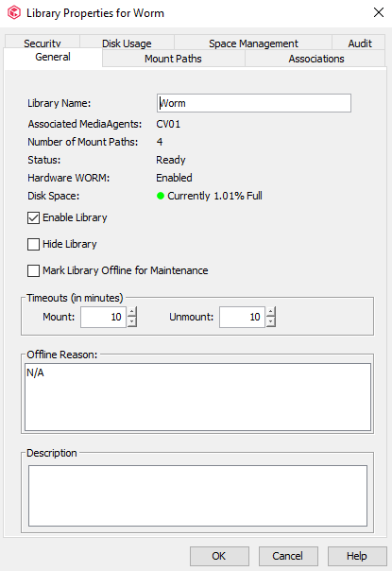Image resolution: width=392 pixels, height=571 pixels.
Task: Select the Space Management tab
Action: tap(253, 43)
